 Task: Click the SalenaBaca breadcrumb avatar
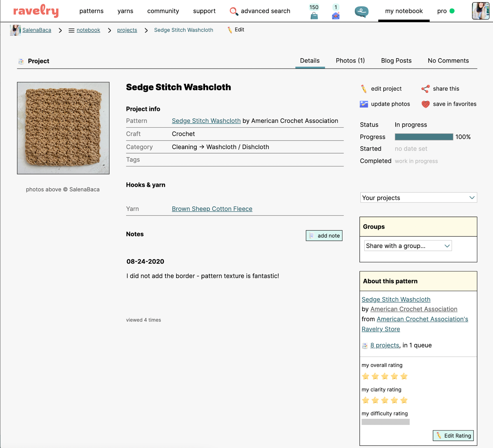click(15, 30)
